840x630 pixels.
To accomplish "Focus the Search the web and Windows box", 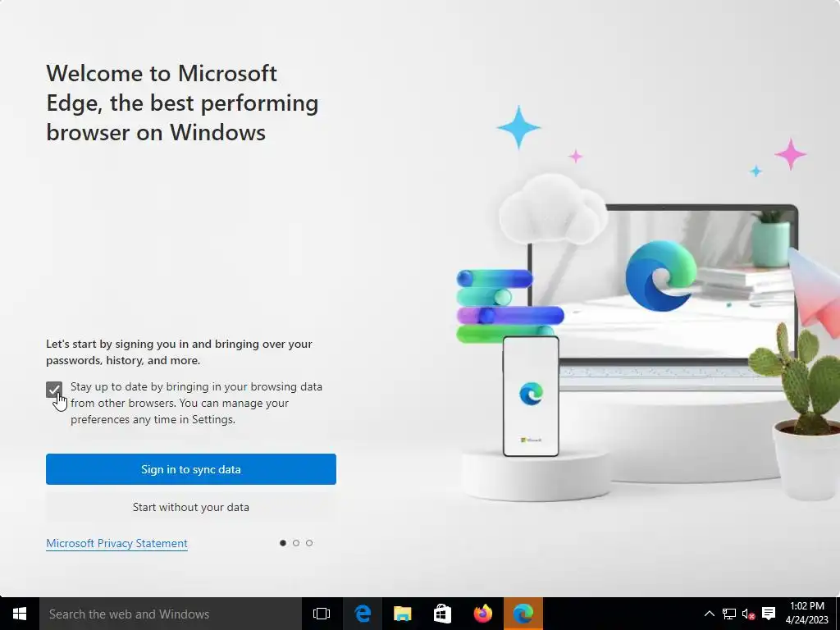I will pyautogui.click(x=171, y=614).
